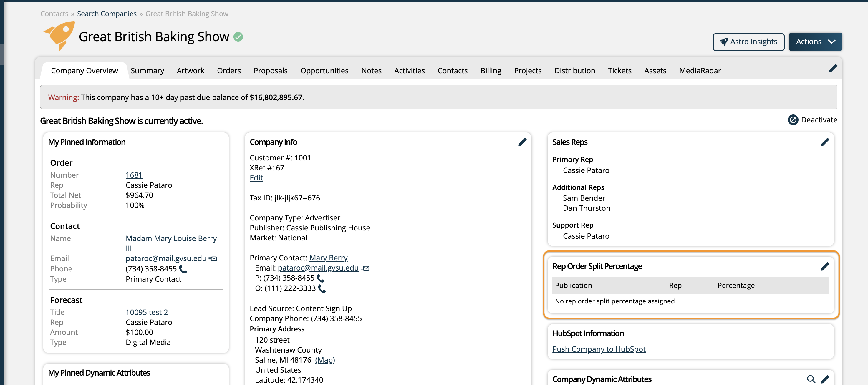The height and width of the screenshot is (385, 868).
Task: Open the Contacts tab
Action: coord(453,71)
